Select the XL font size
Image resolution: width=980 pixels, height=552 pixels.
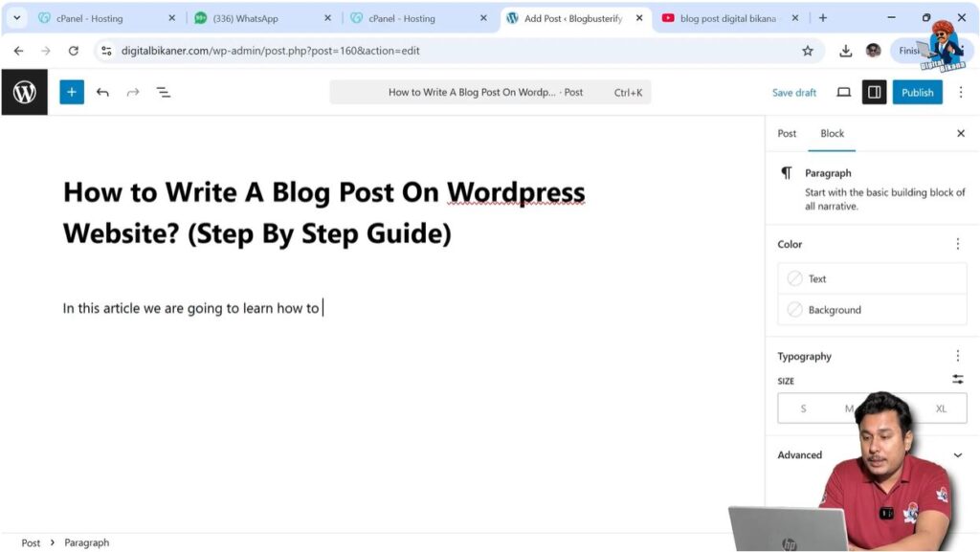click(x=940, y=408)
